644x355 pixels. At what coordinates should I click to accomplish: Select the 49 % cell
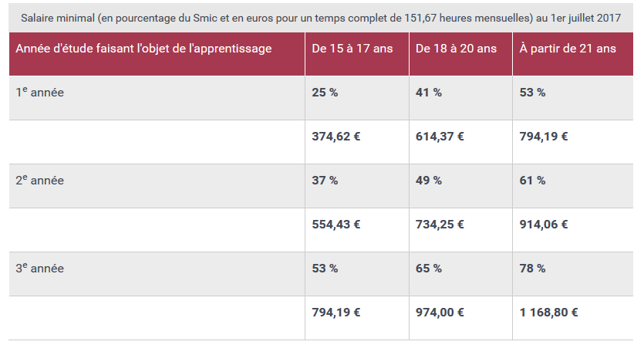click(429, 181)
